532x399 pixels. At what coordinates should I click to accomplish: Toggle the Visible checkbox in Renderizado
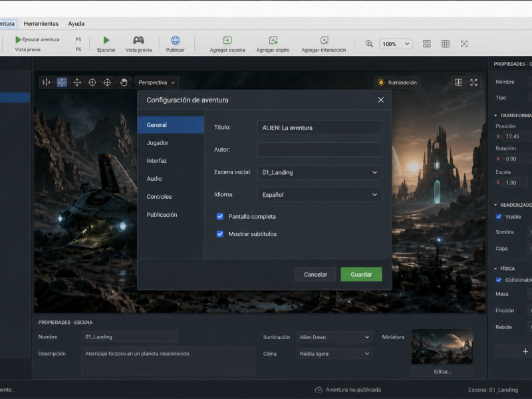point(499,217)
